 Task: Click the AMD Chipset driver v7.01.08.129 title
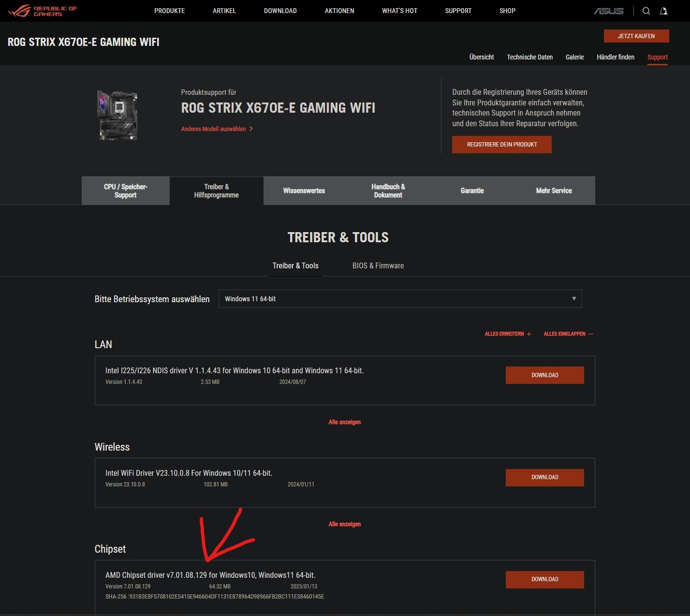point(210,575)
